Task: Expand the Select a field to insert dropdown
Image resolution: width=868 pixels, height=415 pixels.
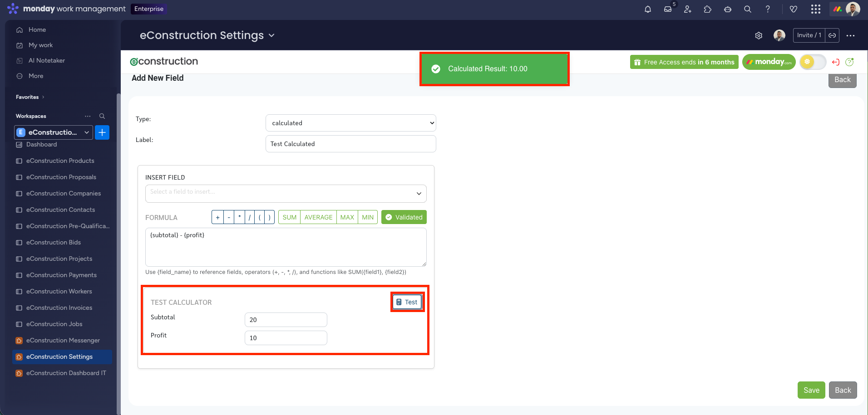Action: click(286, 193)
